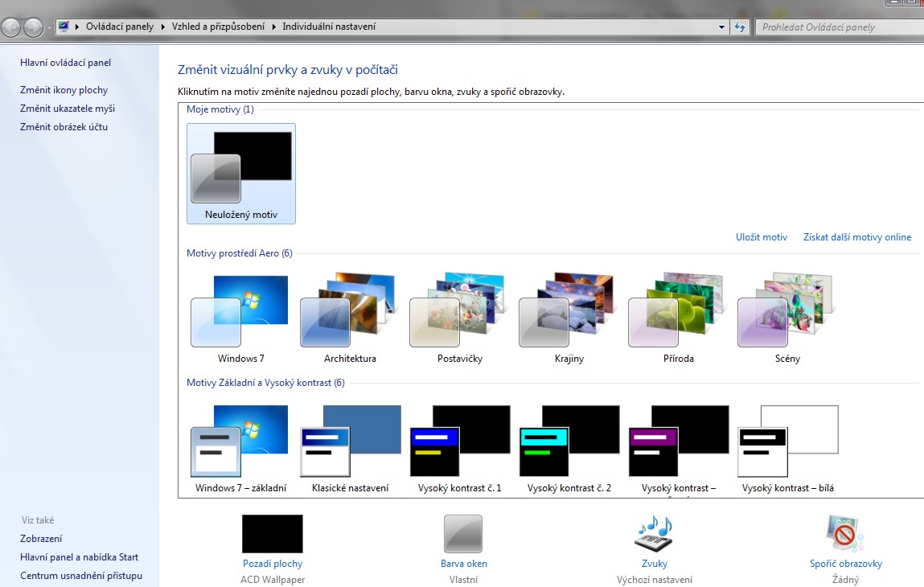
Task: Select Windows 7 – základní theme
Action: (240, 448)
